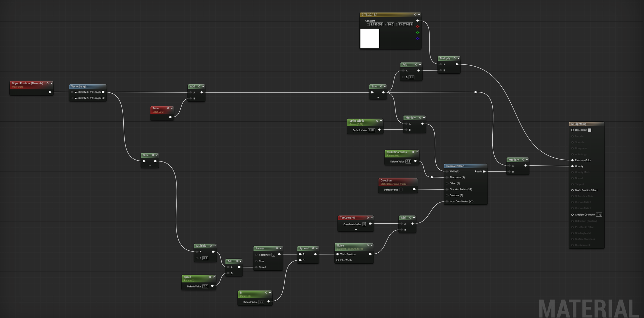
Task: Click the B value field 0.1 on Multiply node
Action: click(x=205, y=258)
